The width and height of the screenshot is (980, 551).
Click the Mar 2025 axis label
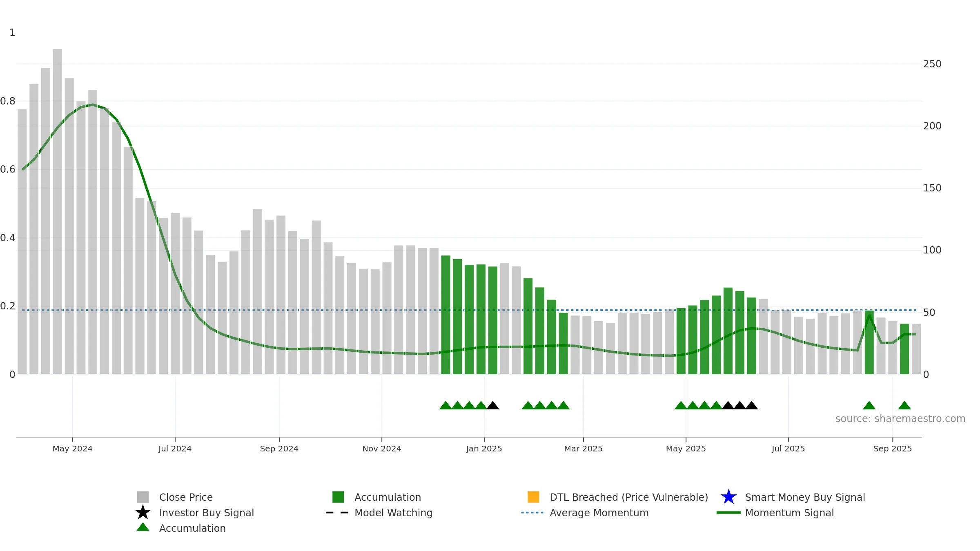pyautogui.click(x=584, y=449)
